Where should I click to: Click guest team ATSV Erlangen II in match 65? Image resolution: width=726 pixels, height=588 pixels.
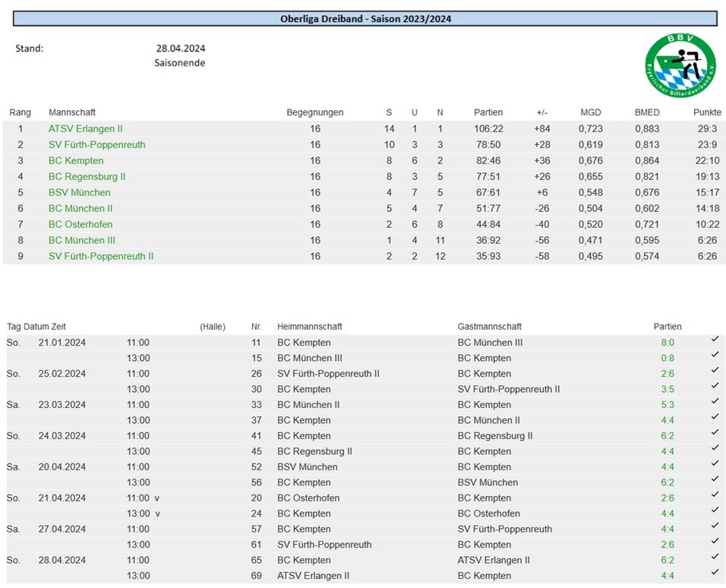(494, 560)
